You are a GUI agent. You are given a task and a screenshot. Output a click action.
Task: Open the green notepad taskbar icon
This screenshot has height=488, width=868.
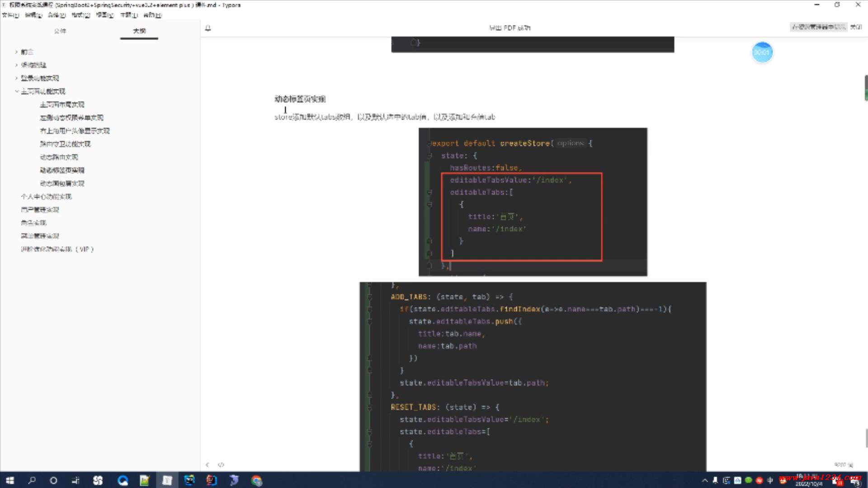point(145,480)
